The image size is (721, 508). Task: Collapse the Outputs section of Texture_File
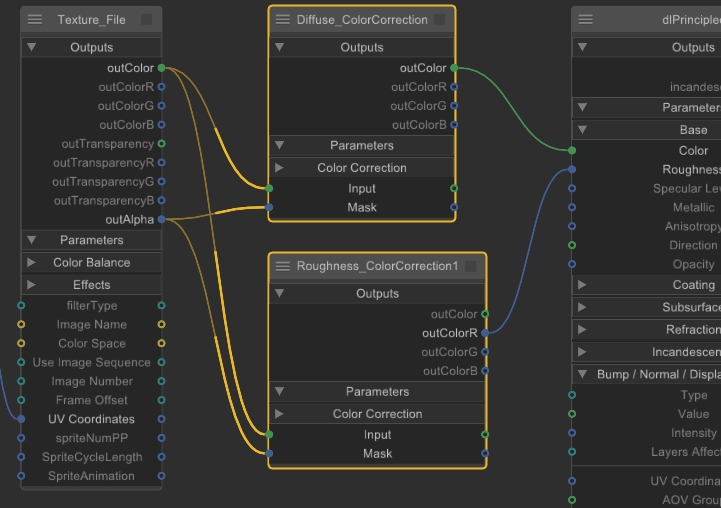pos(32,47)
